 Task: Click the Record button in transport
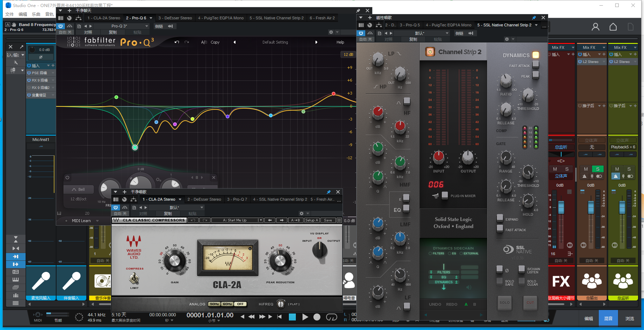(x=317, y=317)
